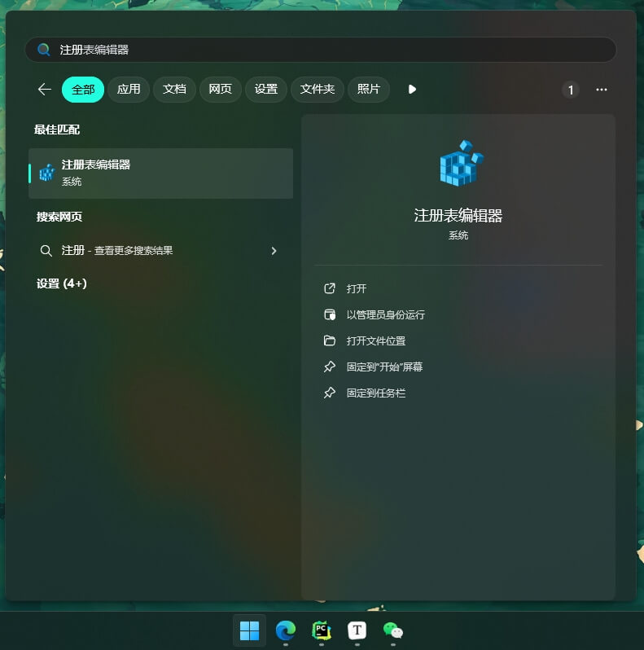Click 打开 to launch Registry Editor
This screenshot has width=644, height=650.
(356, 288)
